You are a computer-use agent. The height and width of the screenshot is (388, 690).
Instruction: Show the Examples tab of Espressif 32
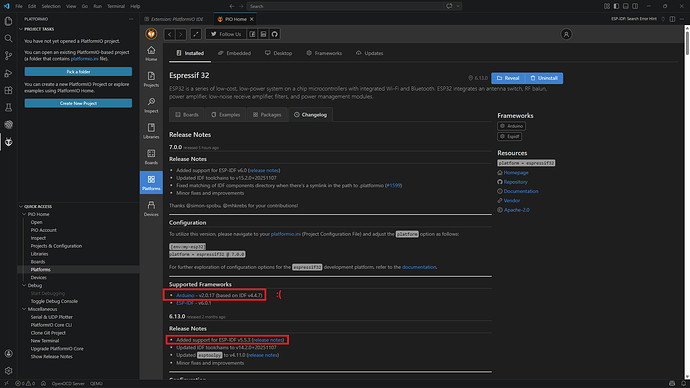pyautogui.click(x=225, y=115)
